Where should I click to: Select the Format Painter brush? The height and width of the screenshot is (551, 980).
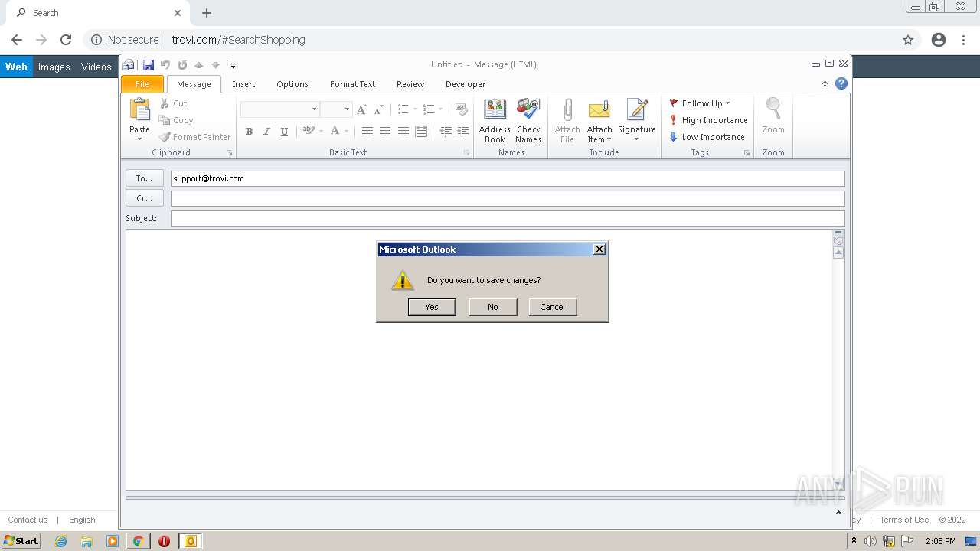(x=164, y=137)
